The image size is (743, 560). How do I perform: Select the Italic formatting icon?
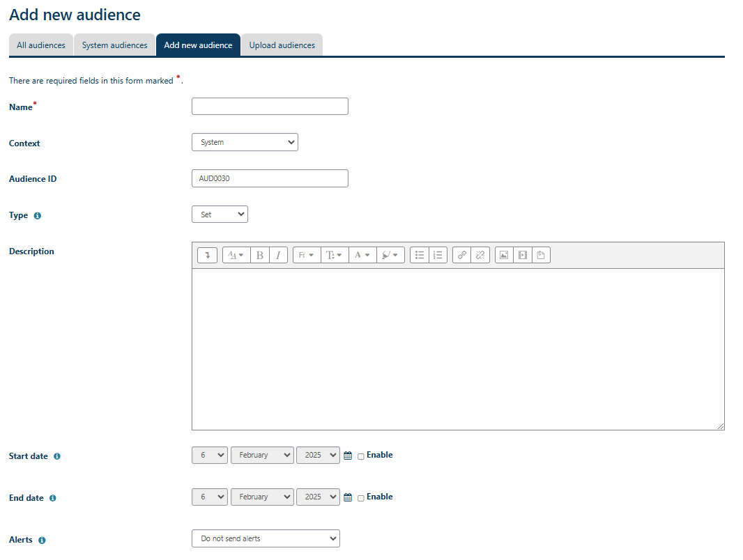point(278,254)
